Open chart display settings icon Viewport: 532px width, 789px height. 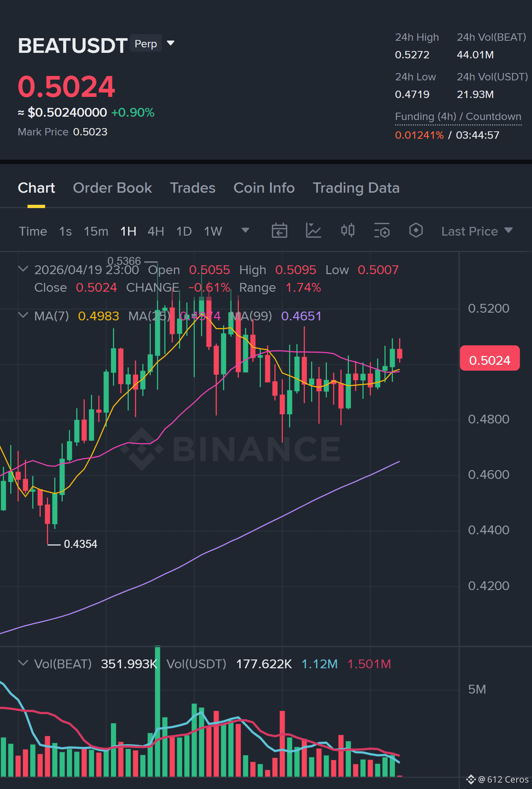(382, 231)
